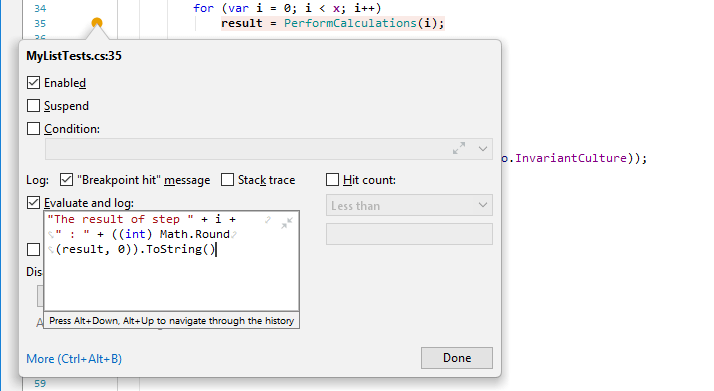Image resolution: width=714 pixels, height=391 pixels.
Task: Expand the Condition field editor icon
Action: point(459,148)
